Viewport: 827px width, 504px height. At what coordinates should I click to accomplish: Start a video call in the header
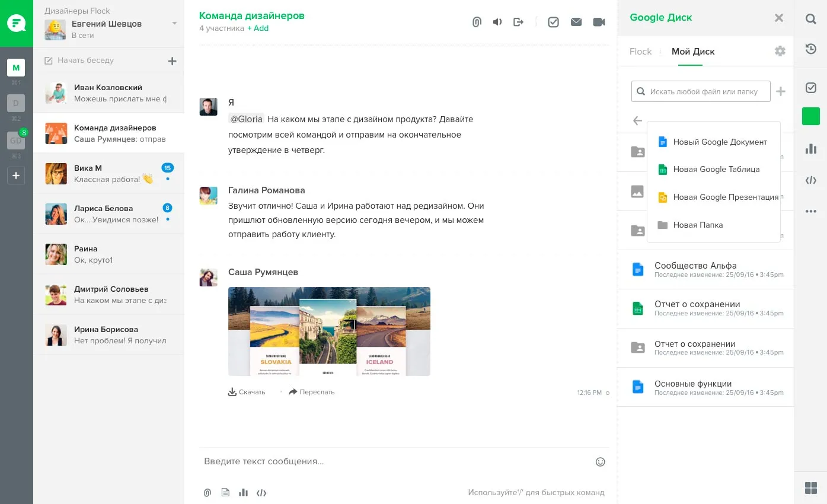click(599, 22)
